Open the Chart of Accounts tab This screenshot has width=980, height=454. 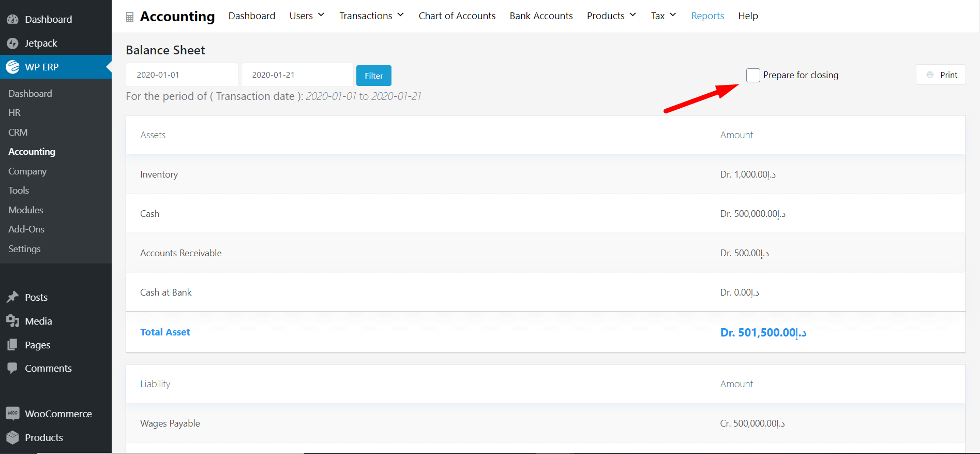tap(457, 16)
